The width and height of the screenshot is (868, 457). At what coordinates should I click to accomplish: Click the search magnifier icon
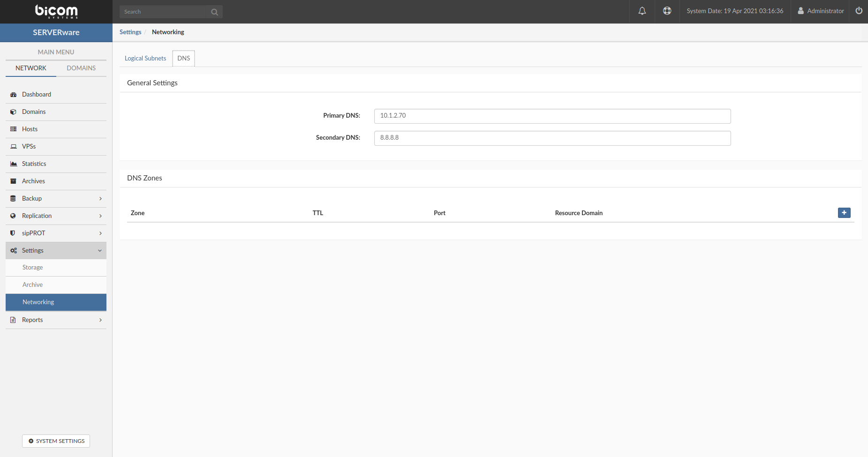(214, 12)
